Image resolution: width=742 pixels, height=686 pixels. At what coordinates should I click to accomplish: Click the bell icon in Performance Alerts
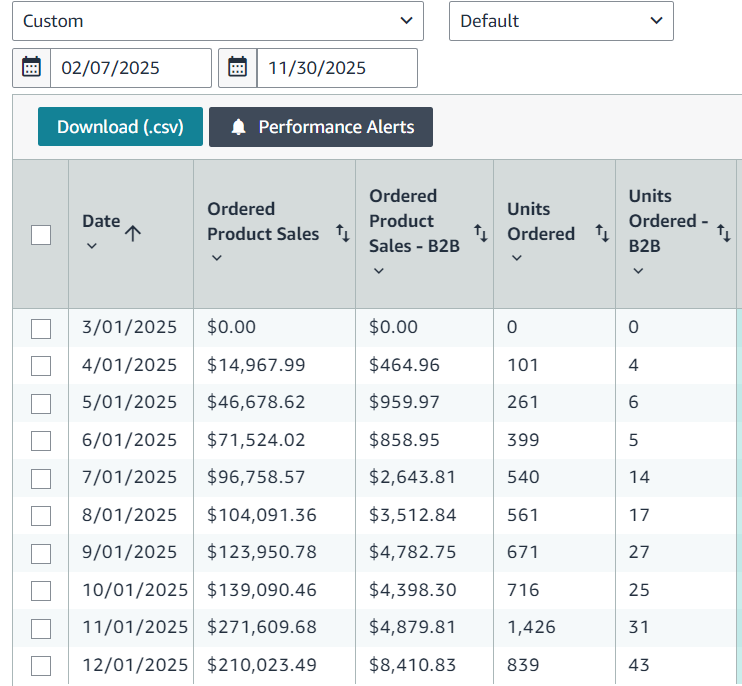tap(238, 127)
